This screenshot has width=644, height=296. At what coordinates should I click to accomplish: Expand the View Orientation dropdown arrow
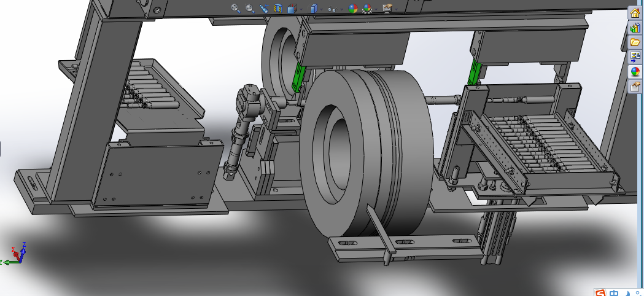point(301,9)
